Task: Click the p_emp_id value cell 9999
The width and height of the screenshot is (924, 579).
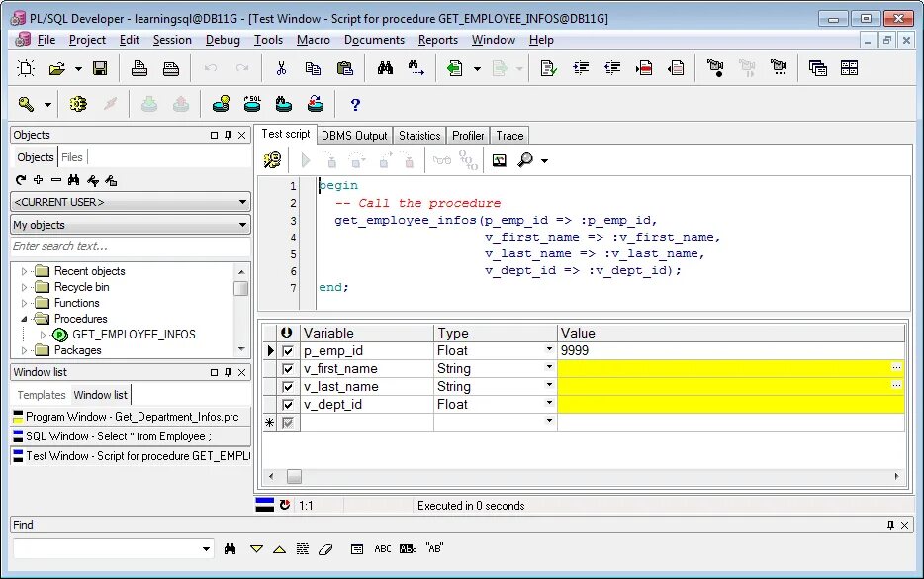Action: point(731,350)
